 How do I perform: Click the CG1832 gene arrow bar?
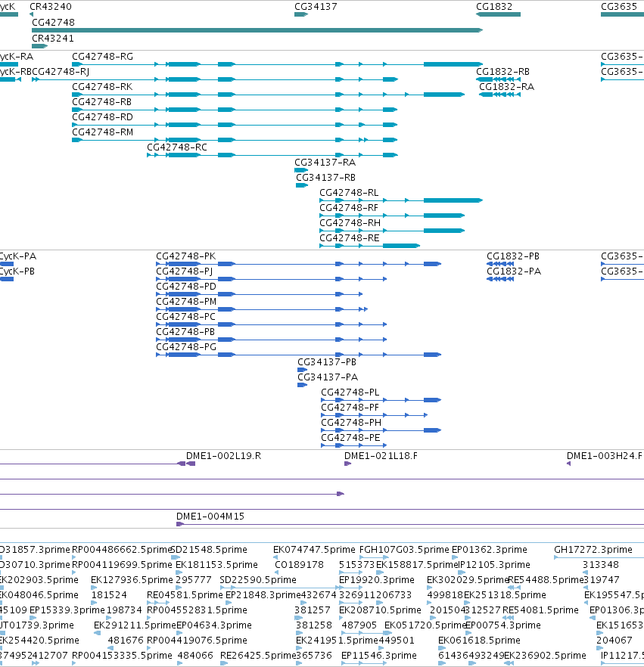(498, 14)
